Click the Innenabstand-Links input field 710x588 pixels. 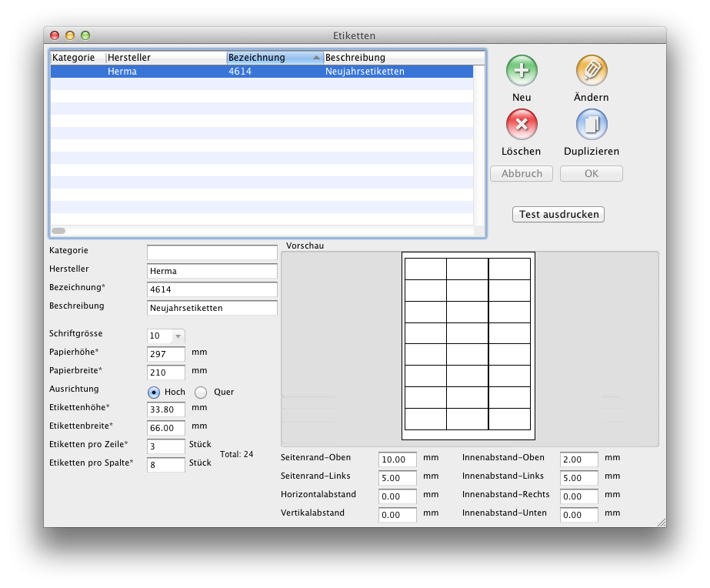pos(578,478)
